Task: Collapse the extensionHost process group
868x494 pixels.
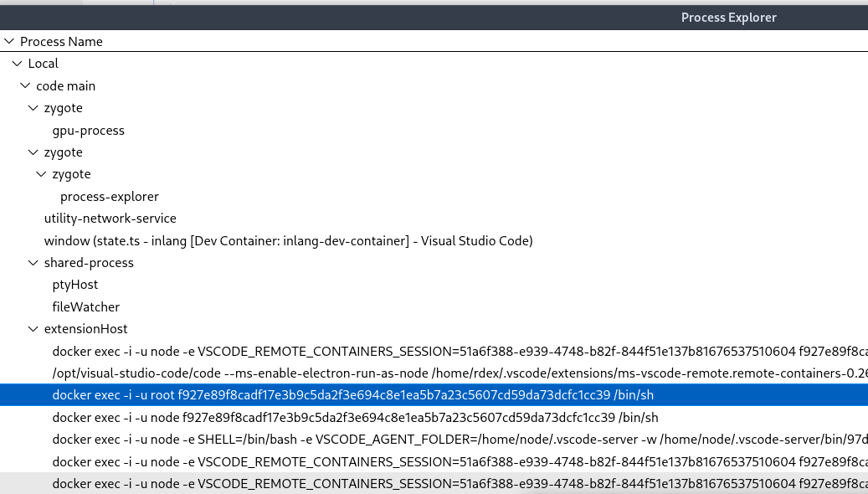Action: click(33, 328)
